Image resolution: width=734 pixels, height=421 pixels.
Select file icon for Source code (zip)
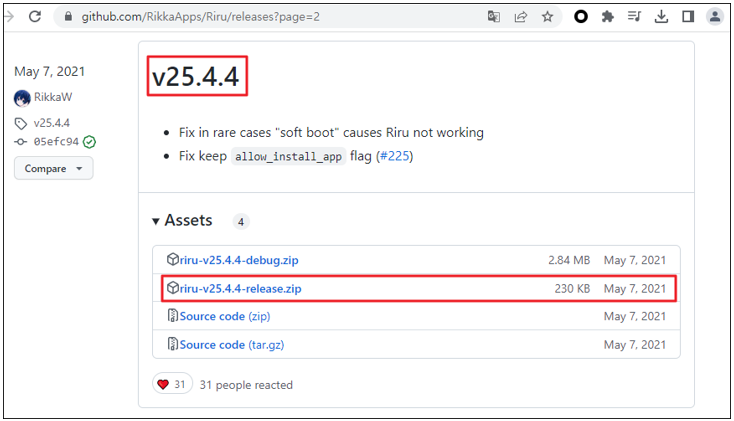pos(173,315)
